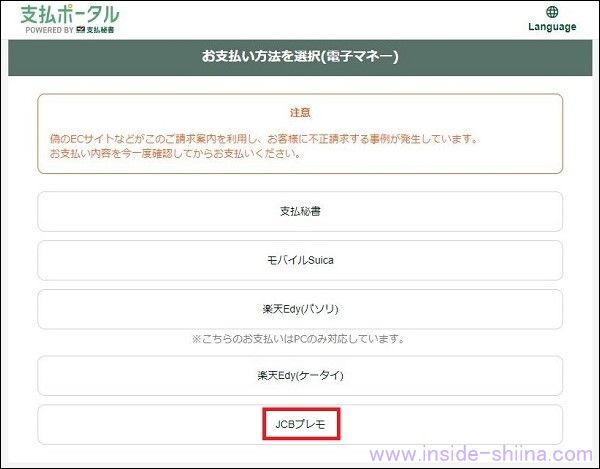Viewport: 600px width, 469px height.
Task: Click the お支払い方法を選択(電子マネー) header
Action: coord(300,57)
